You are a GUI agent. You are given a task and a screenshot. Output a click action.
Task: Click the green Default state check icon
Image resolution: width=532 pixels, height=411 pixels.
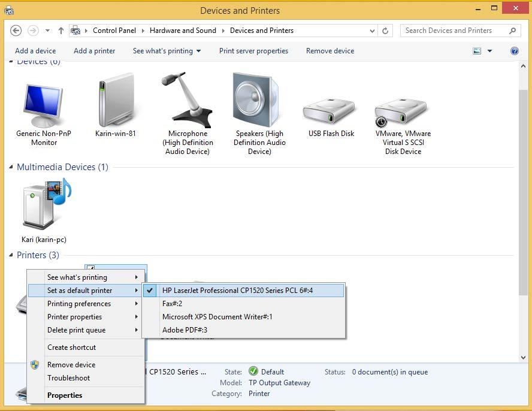253,371
